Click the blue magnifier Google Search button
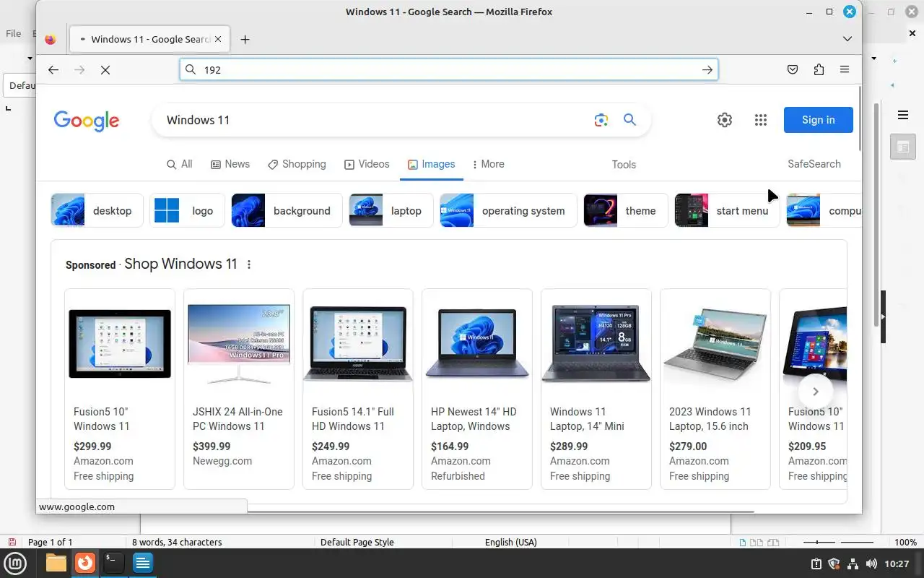The height and width of the screenshot is (578, 924). pos(629,120)
